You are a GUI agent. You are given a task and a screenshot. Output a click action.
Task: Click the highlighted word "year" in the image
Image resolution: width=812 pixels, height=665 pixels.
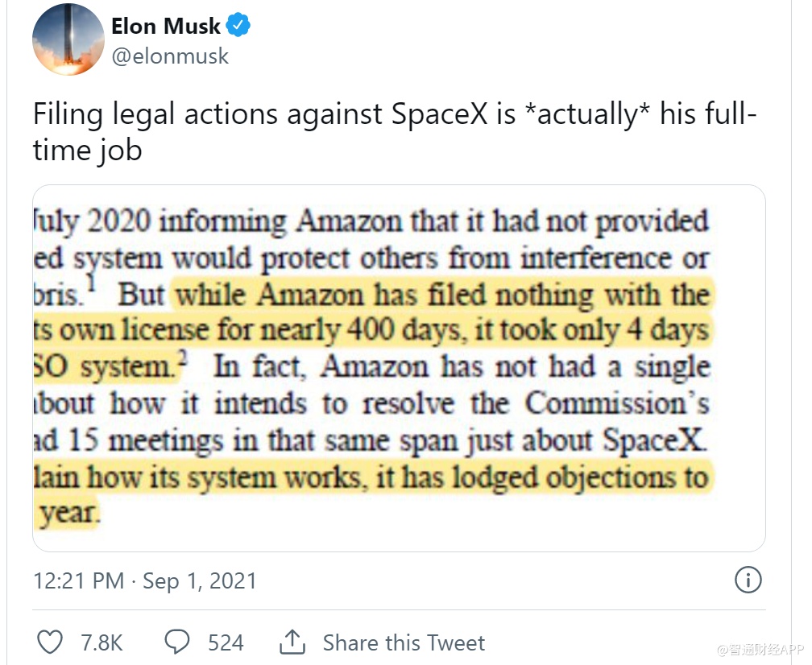click(69, 512)
